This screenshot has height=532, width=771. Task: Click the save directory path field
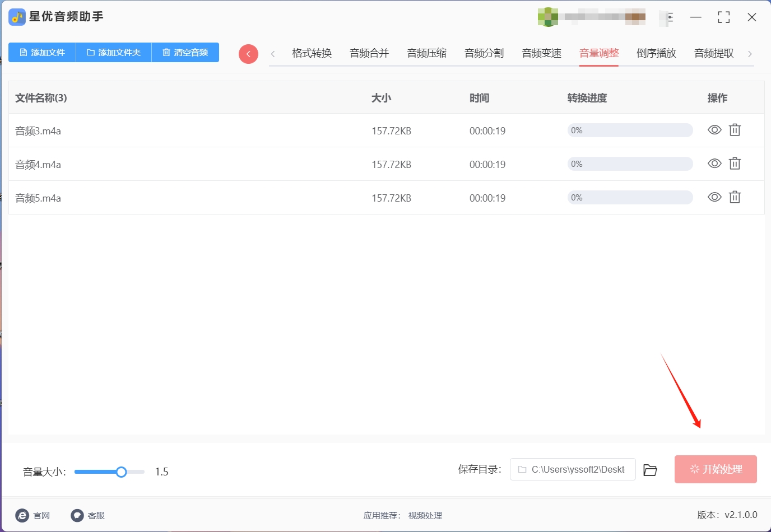coord(573,469)
